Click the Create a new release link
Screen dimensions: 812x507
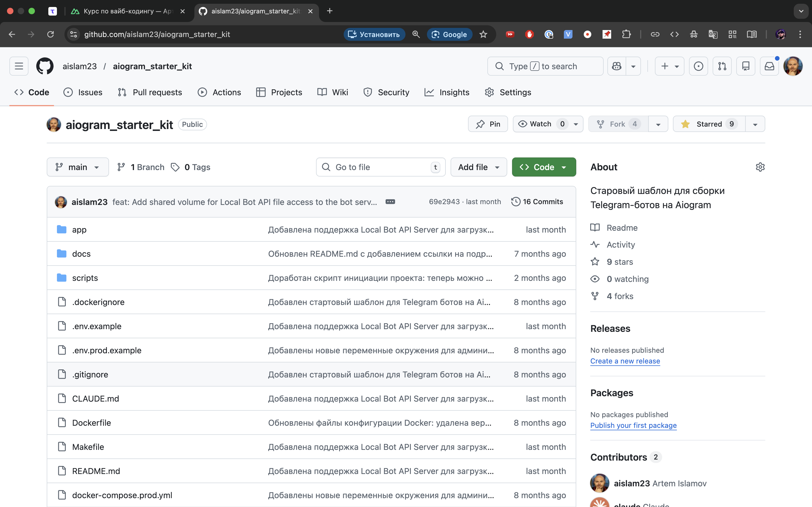pyautogui.click(x=625, y=361)
